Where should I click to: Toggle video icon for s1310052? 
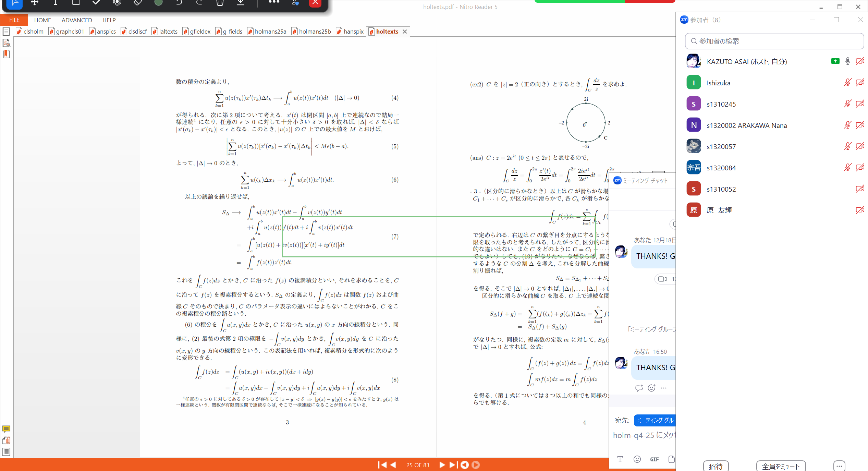860,189
